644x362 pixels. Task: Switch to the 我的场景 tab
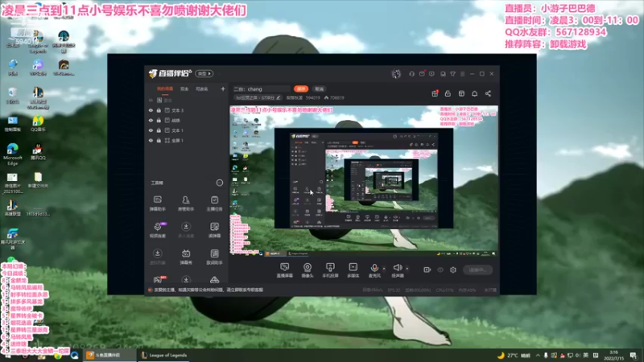(165, 89)
